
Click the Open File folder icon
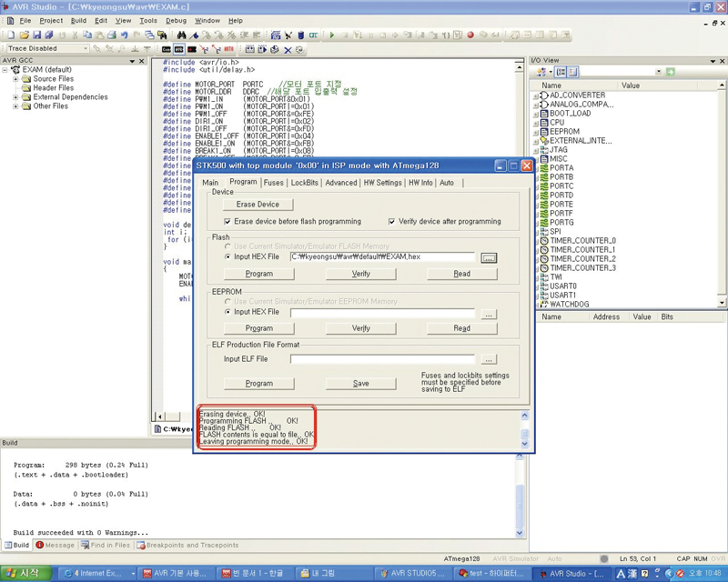tap(25, 35)
